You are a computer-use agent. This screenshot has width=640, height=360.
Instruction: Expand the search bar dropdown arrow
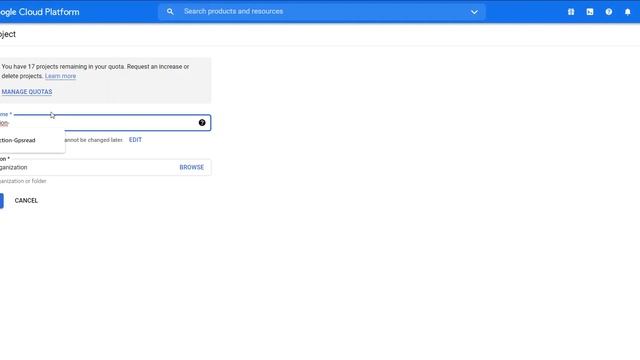pyautogui.click(x=474, y=12)
